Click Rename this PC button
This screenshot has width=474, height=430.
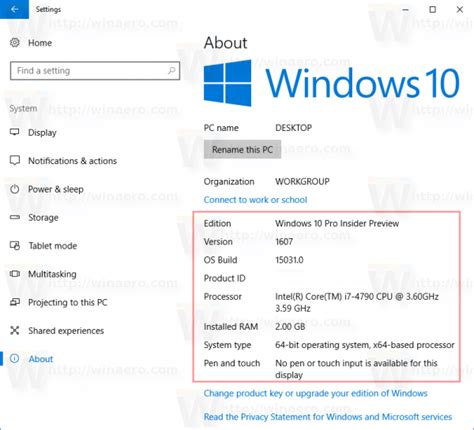(242, 149)
